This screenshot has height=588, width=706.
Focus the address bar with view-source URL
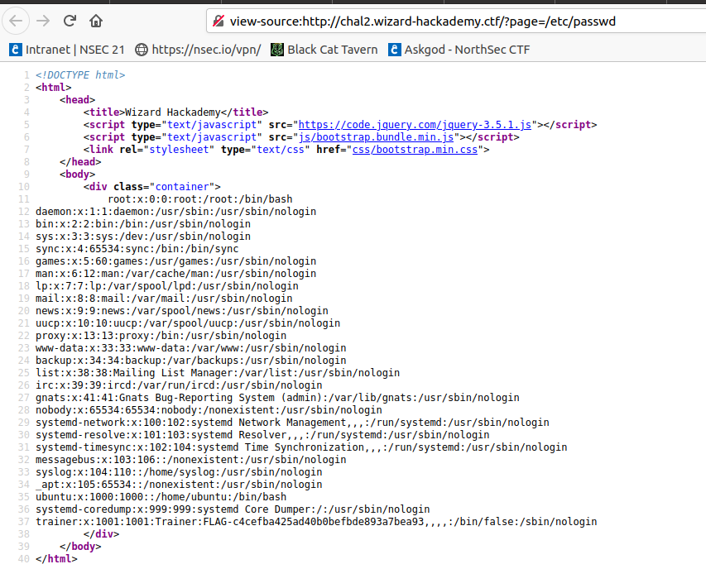tap(456, 22)
